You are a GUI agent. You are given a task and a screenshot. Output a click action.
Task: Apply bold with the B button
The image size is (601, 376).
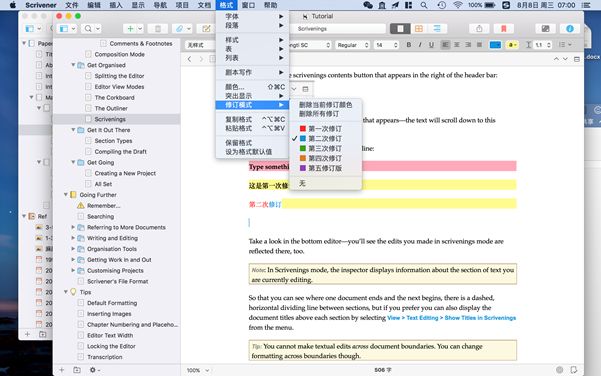409,45
